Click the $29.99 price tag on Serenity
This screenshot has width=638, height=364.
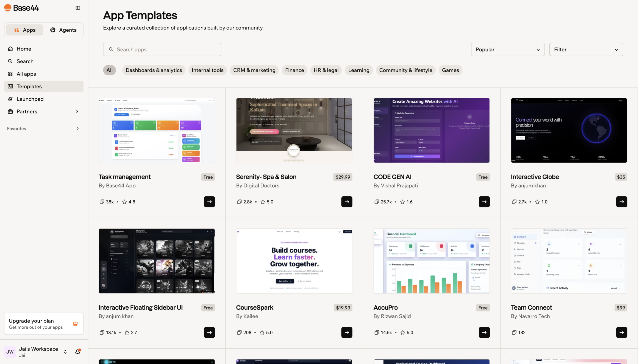pos(343,177)
